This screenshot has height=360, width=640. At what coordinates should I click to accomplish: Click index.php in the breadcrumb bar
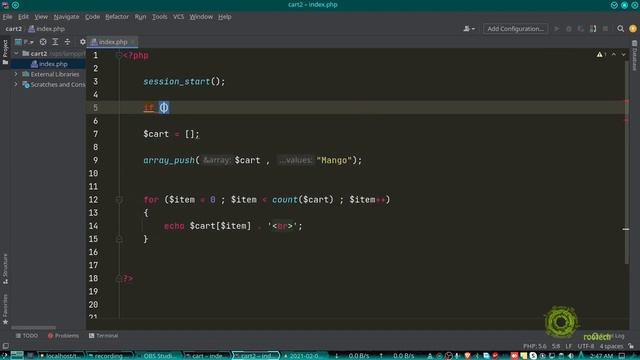tap(47, 29)
